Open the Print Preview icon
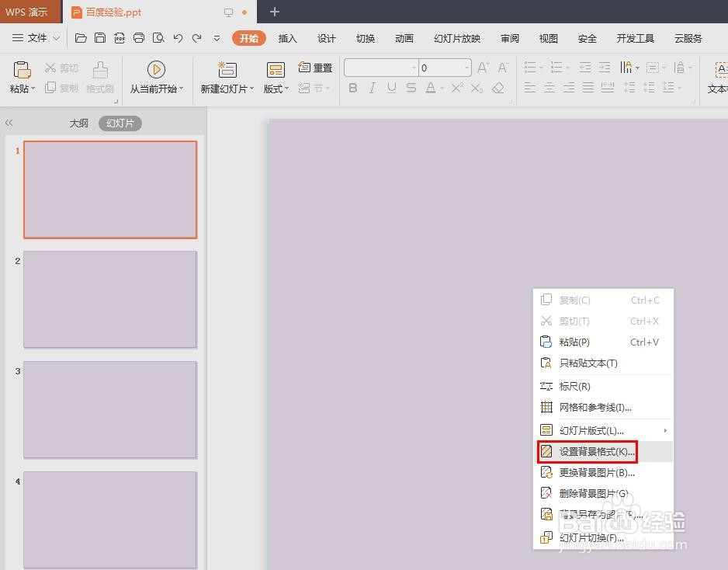 [x=158, y=38]
